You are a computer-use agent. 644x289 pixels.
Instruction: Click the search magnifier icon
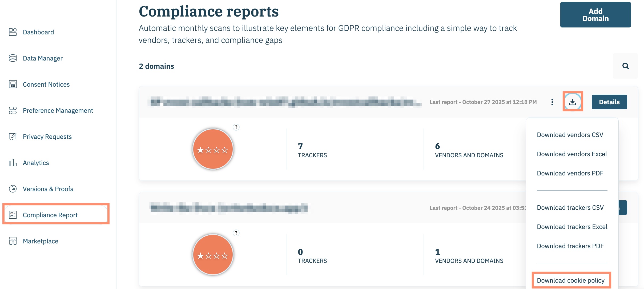coord(625,66)
